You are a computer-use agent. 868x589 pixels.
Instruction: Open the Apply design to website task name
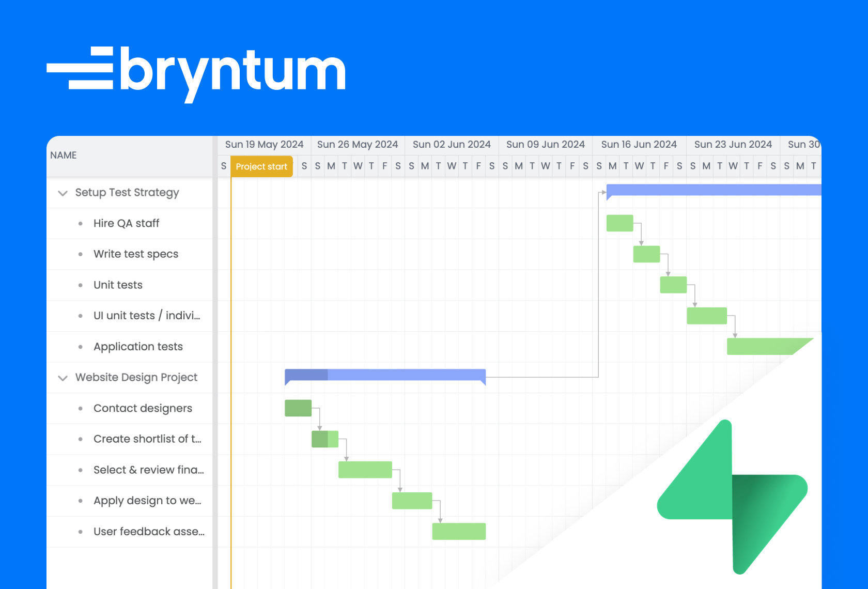pyautogui.click(x=148, y=501)
